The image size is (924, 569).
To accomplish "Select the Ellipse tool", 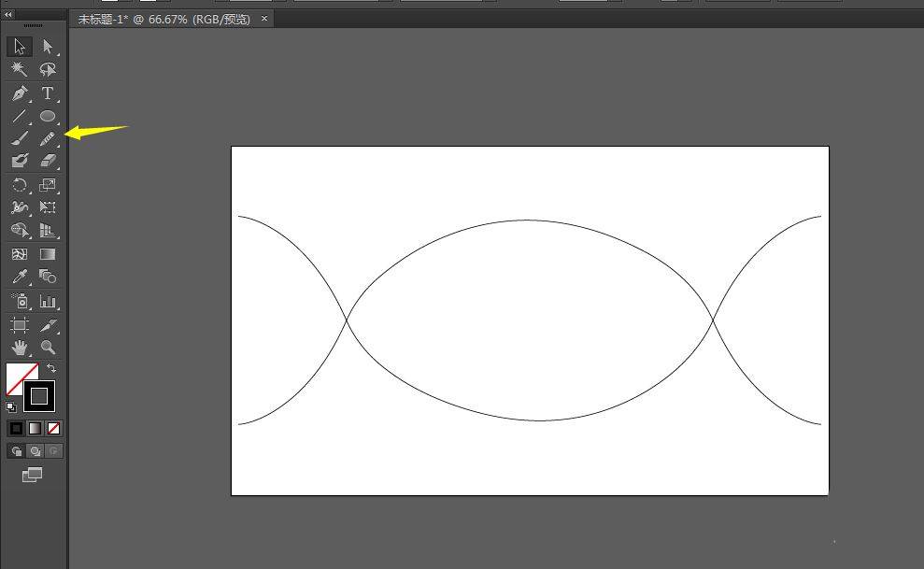I will point(48,117).
